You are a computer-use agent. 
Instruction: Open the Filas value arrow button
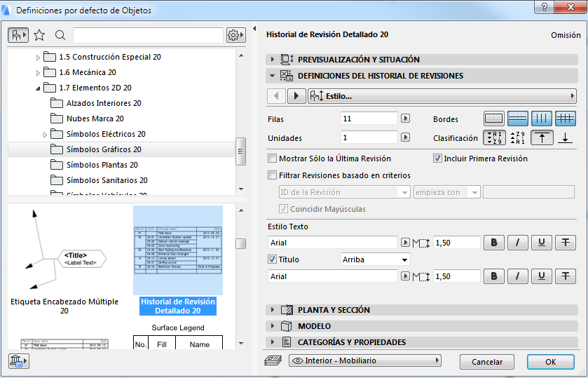tap(405, 119)
